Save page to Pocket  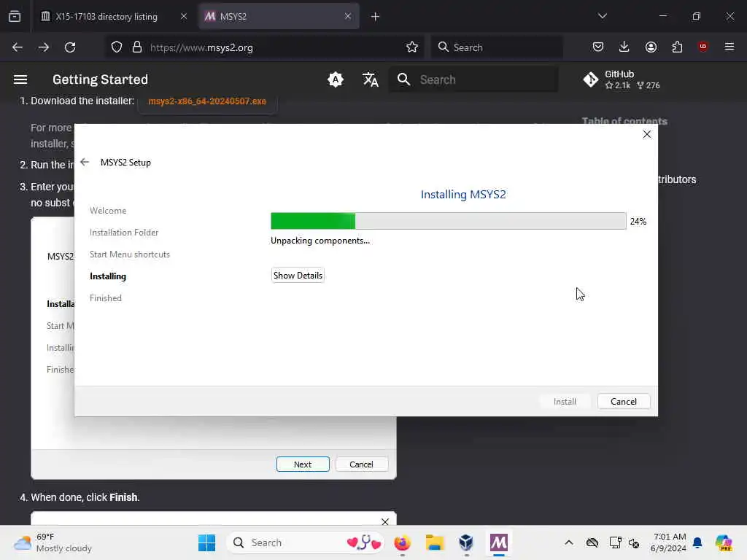click(x=598, y=47)
